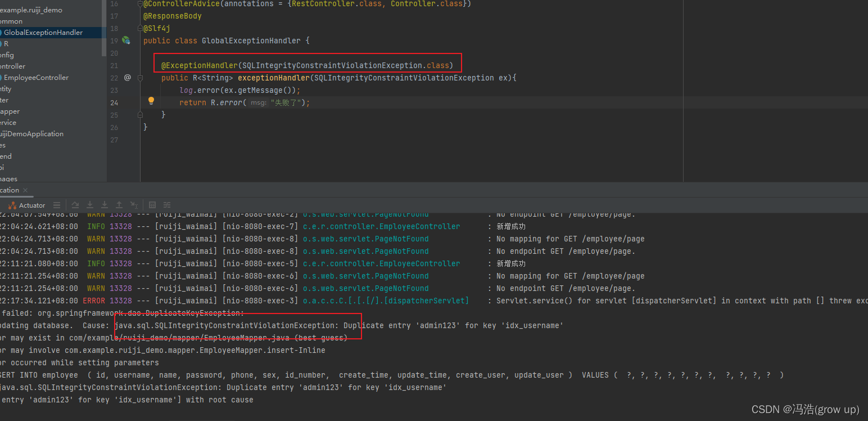Click the project tree vertical scrollbar
This screenshot has height=421, width=868.
pyautogui.click(x=103, y=28)
